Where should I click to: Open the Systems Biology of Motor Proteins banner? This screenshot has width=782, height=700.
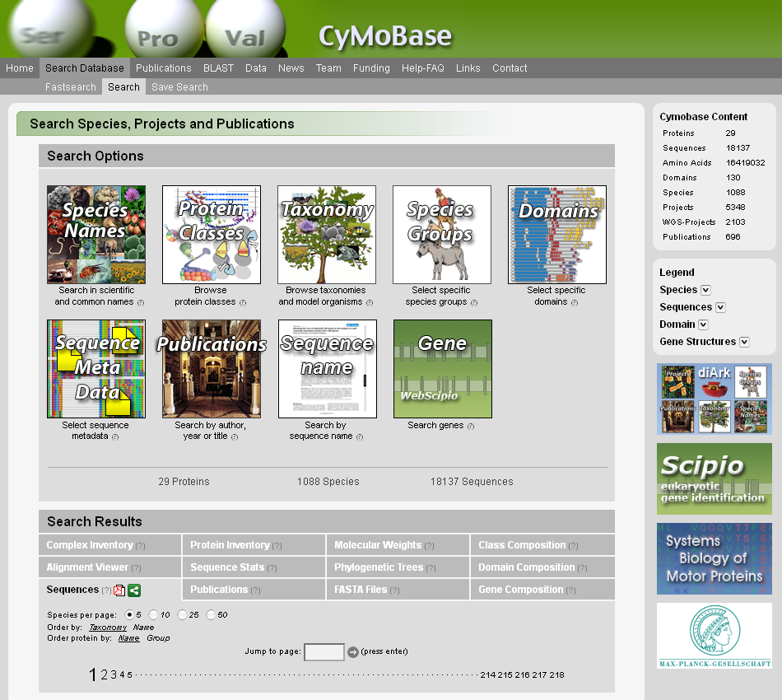pos(715,559)
